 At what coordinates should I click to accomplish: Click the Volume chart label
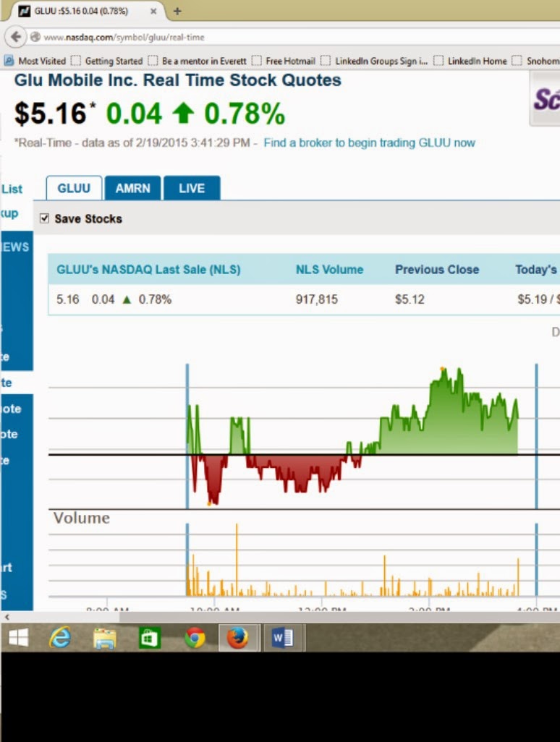click(x=82, y=518)
